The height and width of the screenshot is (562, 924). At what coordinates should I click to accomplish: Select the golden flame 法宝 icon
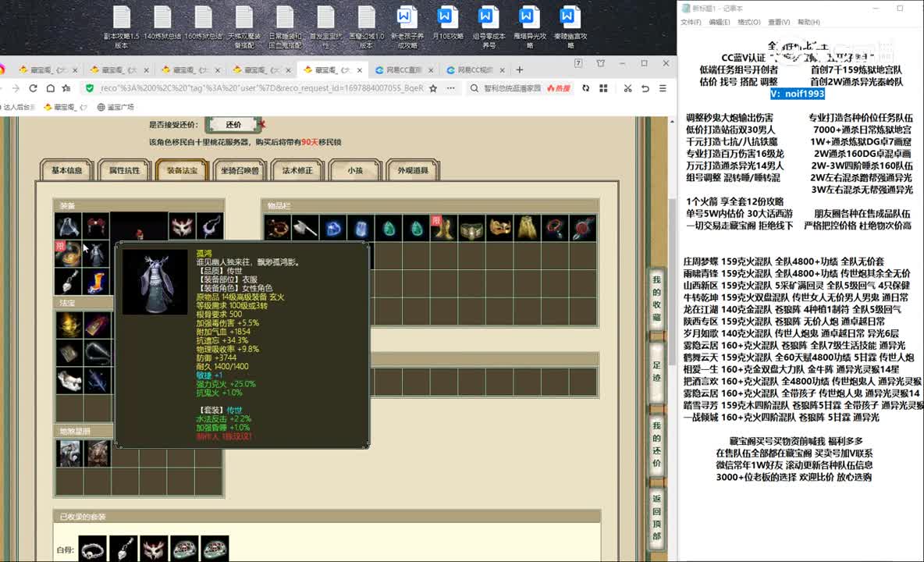[69, 325]
